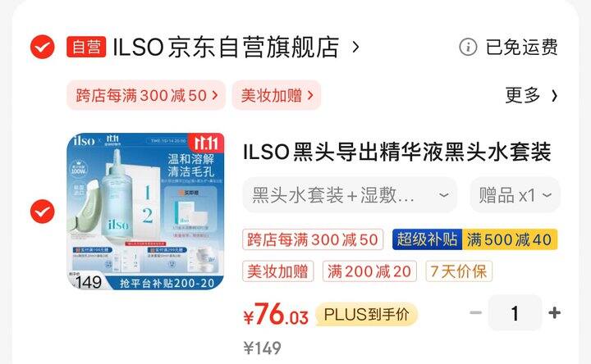Open the top 美妆加赠 promotion tag

277,95
